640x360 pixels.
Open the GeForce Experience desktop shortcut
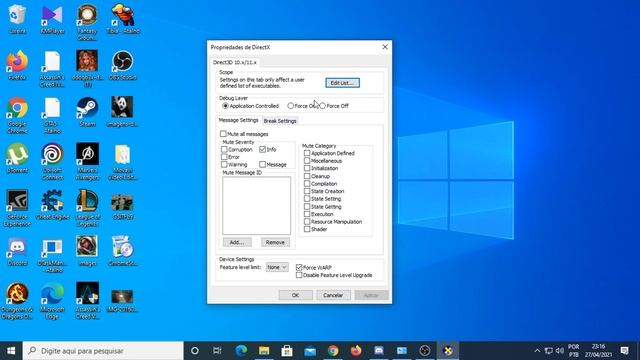coord(17,208)
